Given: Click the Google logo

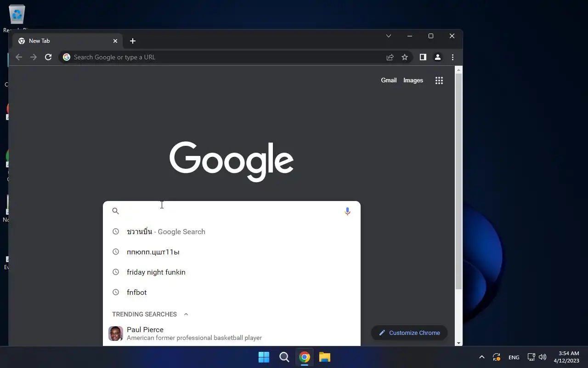Looking at the screenshot, I should (x=232, y=161).
